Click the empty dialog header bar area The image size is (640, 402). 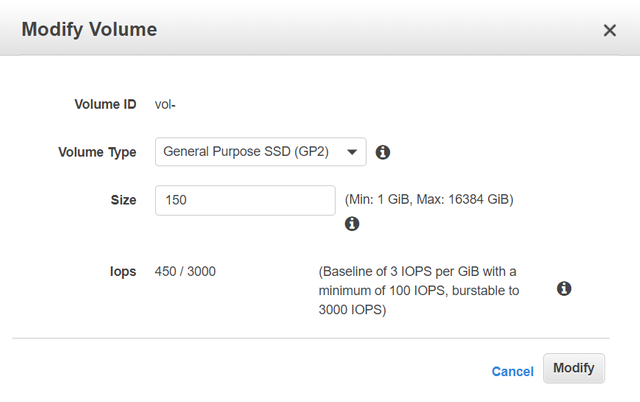(x=380, y=29)
